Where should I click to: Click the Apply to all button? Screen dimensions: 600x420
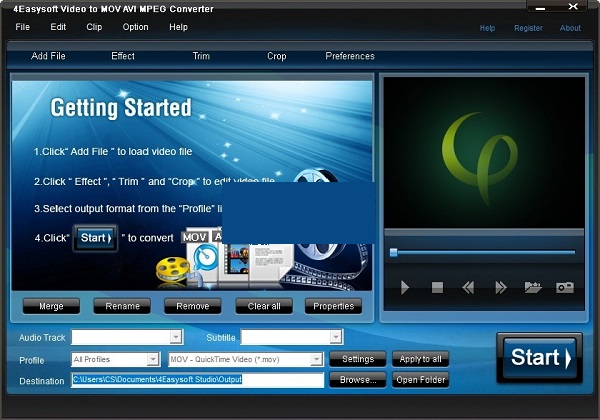click(x=421, y=359)
